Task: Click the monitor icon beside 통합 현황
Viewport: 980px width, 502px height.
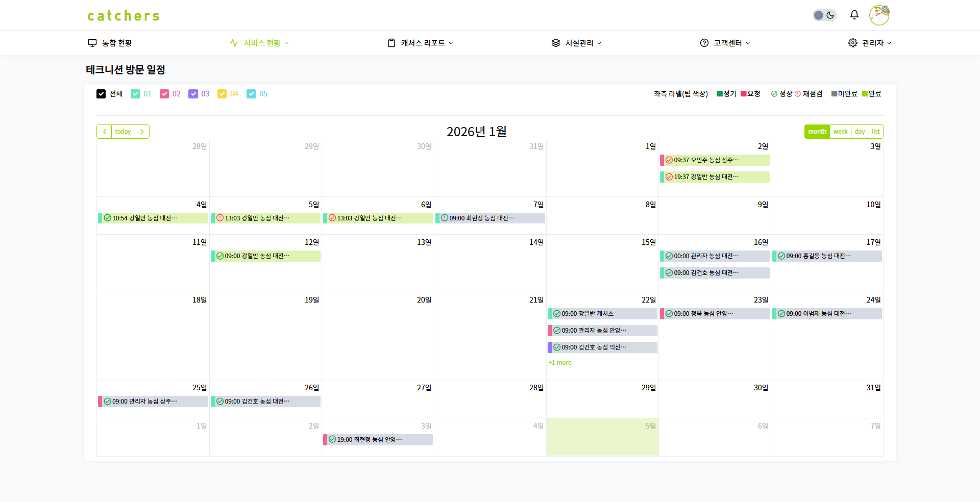Action: 92,43
